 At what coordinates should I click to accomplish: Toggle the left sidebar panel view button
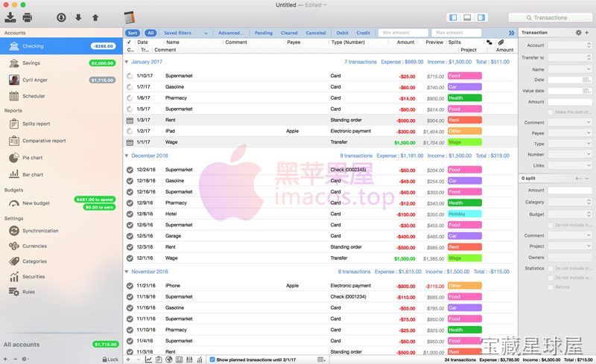click(x=453, y=17)
